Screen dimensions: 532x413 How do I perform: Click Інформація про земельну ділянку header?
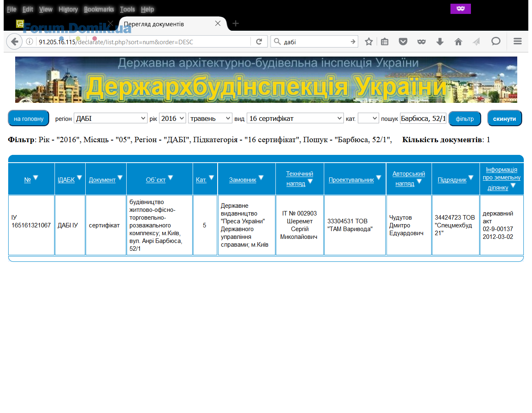tap(502, 179)
